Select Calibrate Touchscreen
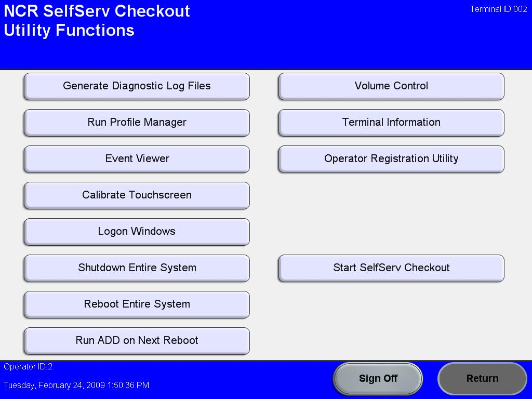Viewport: 532px width, 399px height. (137, 195)
